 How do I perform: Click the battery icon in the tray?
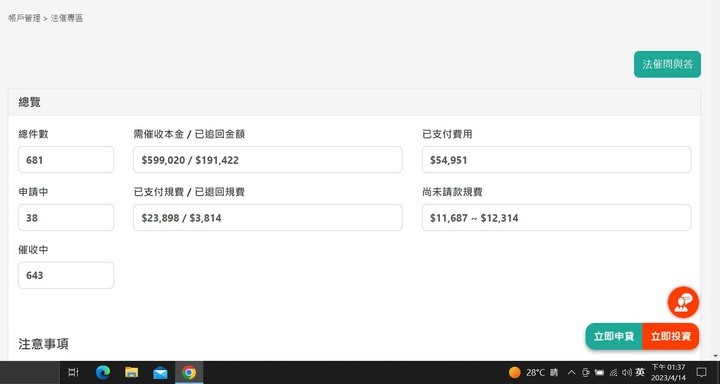(599, 373)
